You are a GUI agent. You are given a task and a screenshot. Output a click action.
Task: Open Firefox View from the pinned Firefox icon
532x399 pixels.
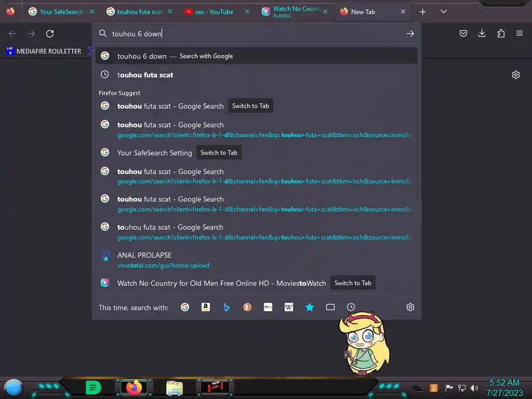[x=10, y=11]
